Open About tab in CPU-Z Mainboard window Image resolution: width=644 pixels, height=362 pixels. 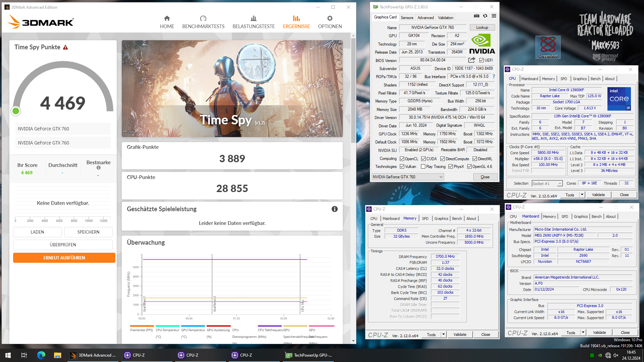coord(610,217)
